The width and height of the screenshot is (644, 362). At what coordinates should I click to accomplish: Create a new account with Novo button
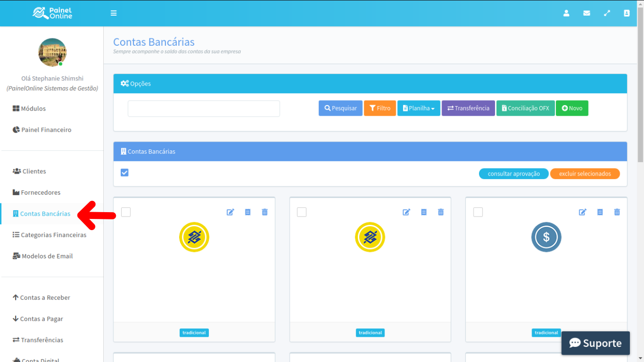click(572, 108)
